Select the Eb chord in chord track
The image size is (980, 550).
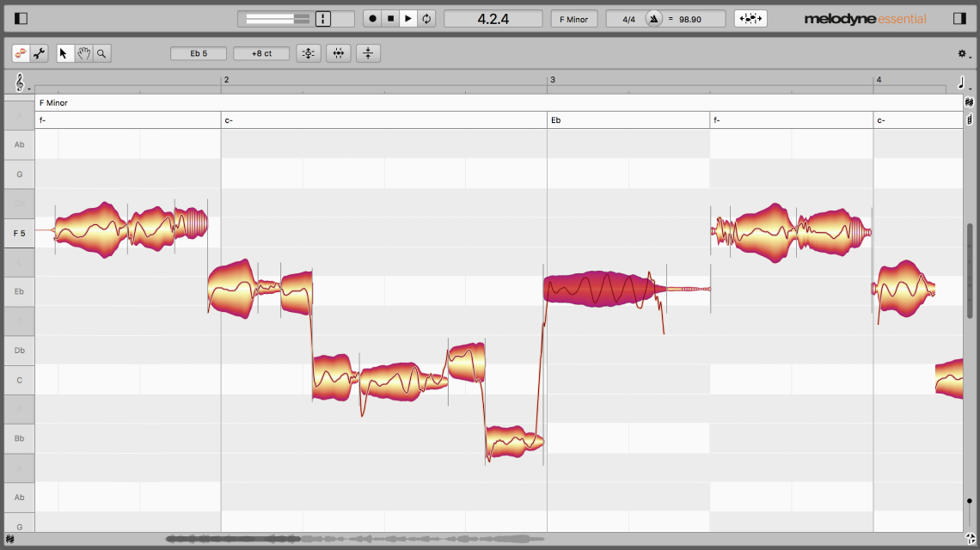[628, 120]
